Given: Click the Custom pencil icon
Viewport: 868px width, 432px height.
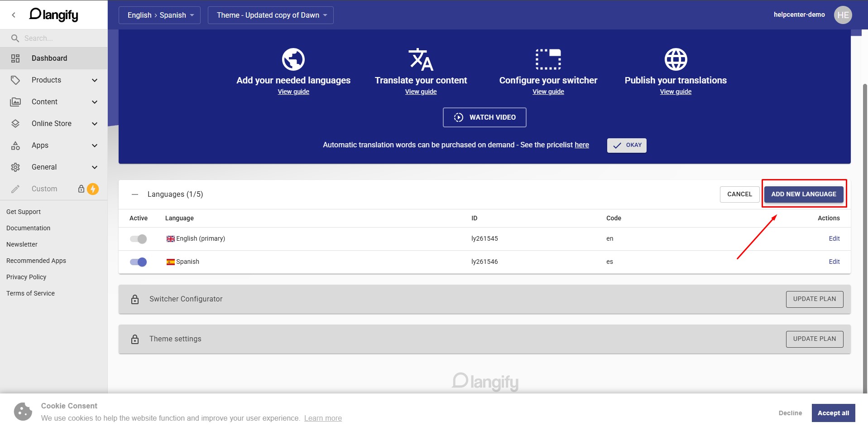Looking at the screenshot, I should [x=16, y=189].
